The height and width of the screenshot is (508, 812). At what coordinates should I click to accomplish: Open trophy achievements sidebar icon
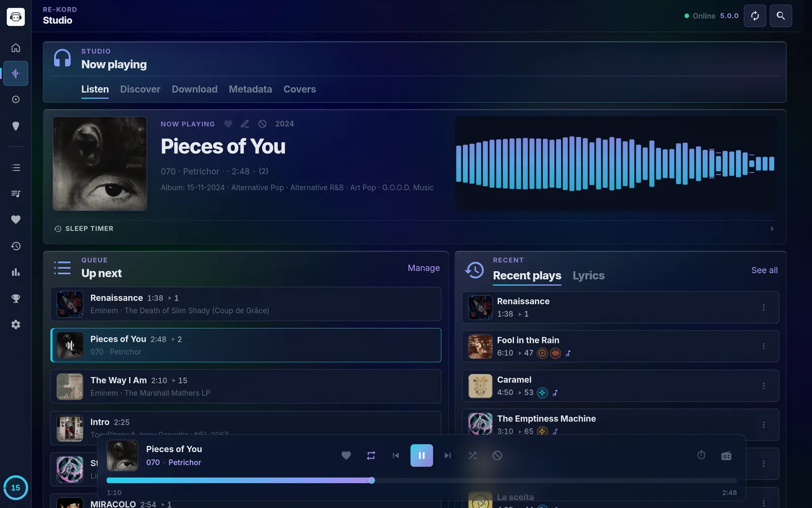(16, 298)
